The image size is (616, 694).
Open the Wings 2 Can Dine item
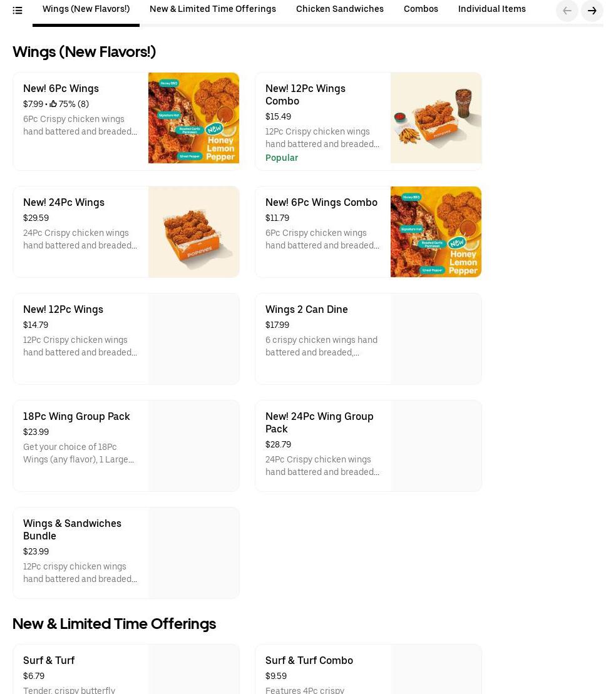(x=306, y=310)
